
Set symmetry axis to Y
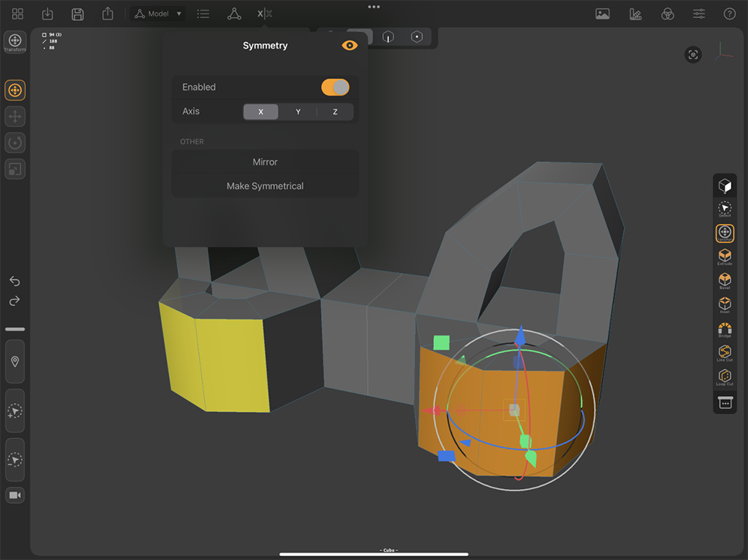pos(298,111)
